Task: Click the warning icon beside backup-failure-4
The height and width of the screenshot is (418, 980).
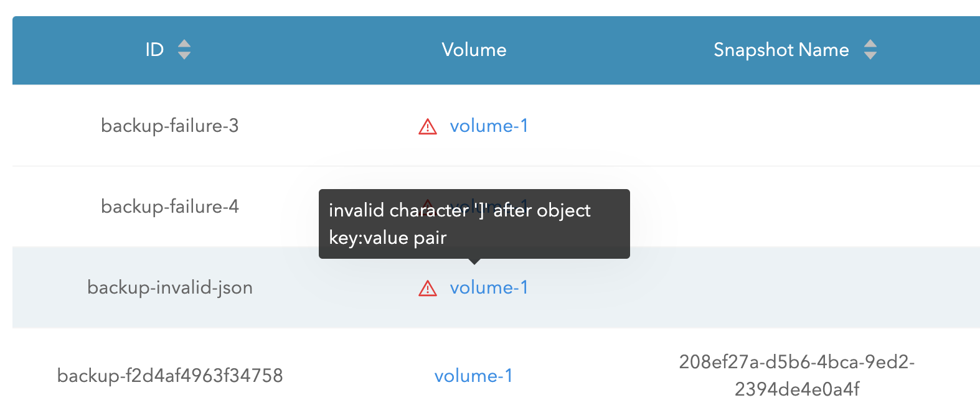Action: 427,207
